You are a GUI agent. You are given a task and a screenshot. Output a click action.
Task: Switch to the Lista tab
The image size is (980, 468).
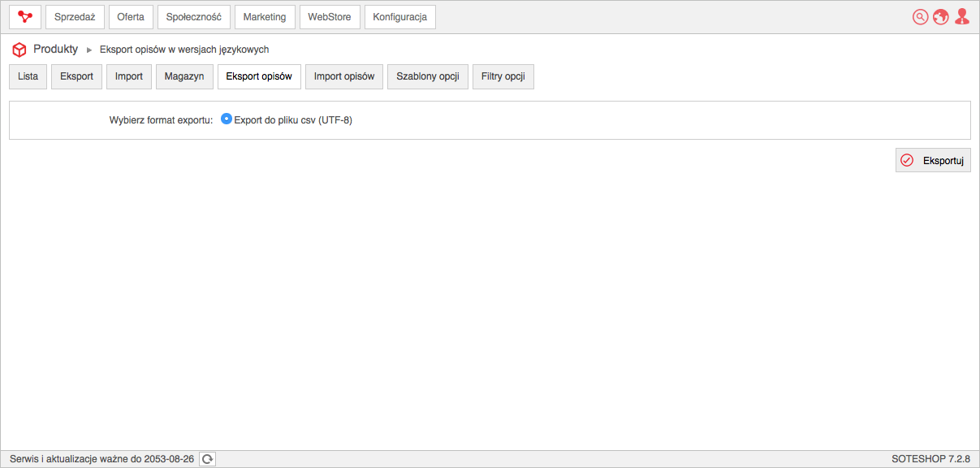pos(28,76)
